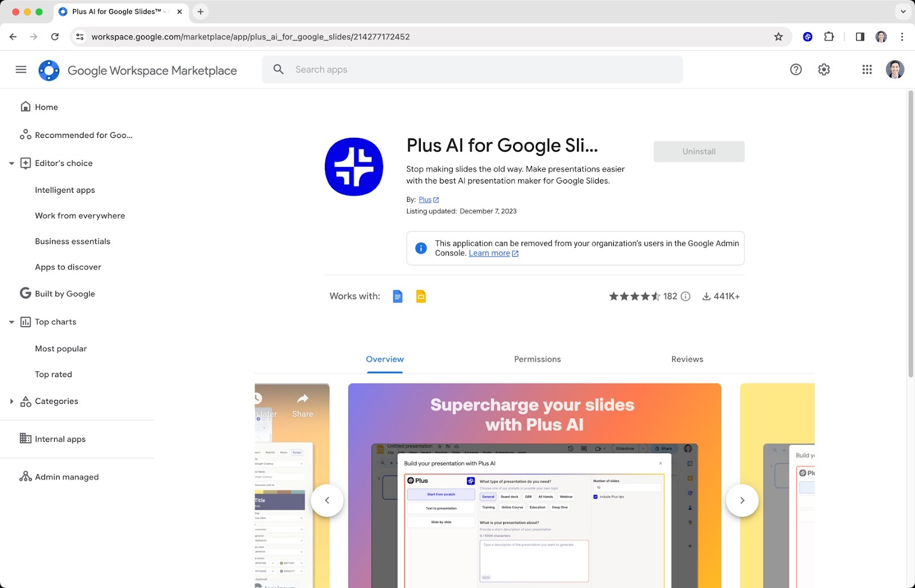Image resolution: width=915 pixels, height=588 pixels.
Task: Collapse the Editor's choice section
Action: (11, 164)
